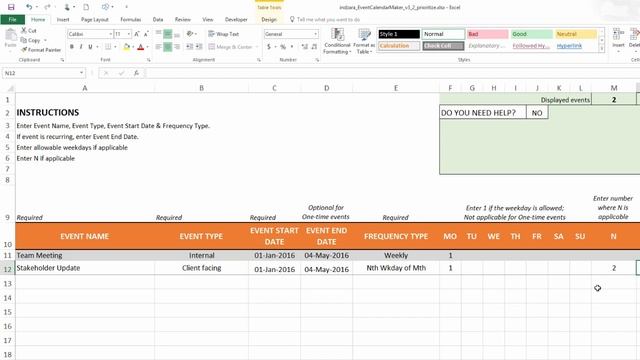Image resolution: width=640 pixels, height=360 pixels.
Task: Select the 'Nth Wkday of Mth' cell
Action: tap(396, 268)
